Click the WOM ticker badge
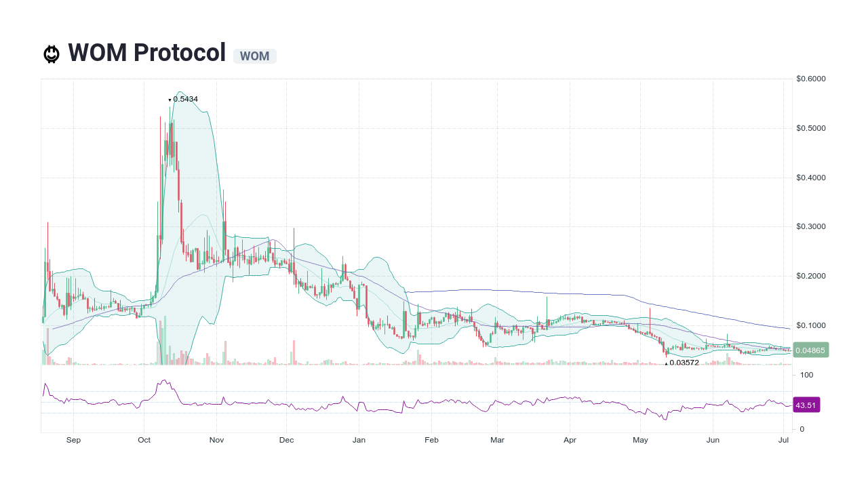Screen dimensions: 868x488 click(x=255, y=56)
